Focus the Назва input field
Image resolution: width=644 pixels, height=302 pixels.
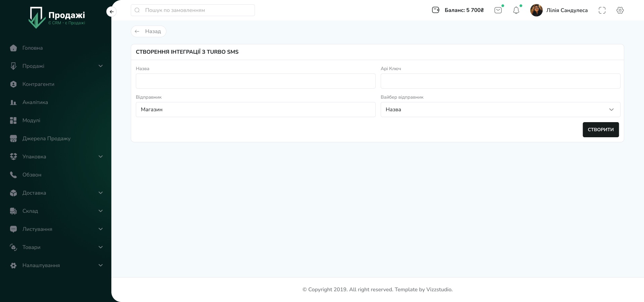[256, 81]
